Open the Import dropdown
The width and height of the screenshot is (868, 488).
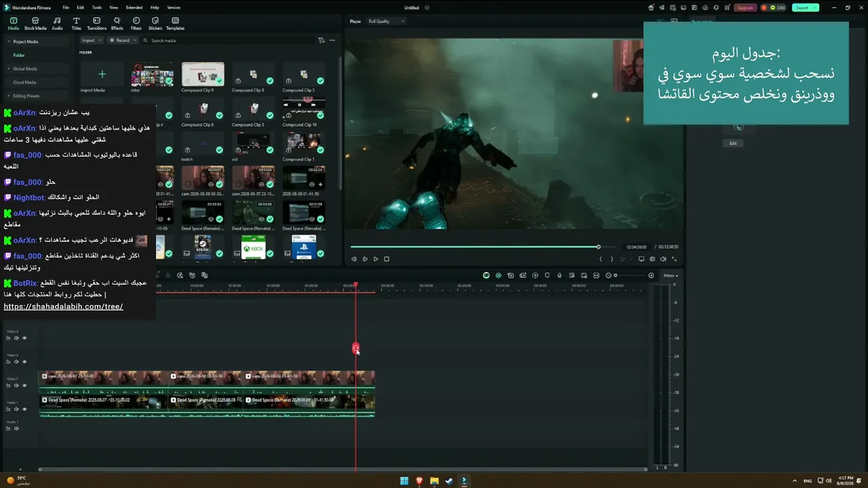pyautogui.click(x=92, y=41)
